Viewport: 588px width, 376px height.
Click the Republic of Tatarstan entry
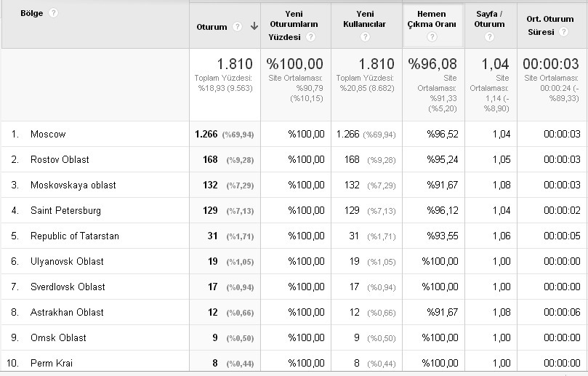pos(75,236)
